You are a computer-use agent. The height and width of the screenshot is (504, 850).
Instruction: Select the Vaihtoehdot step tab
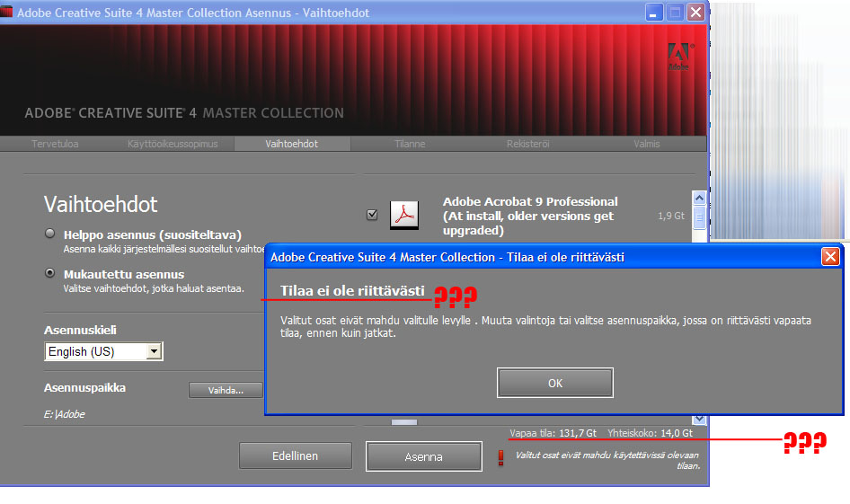click(292, 144)
